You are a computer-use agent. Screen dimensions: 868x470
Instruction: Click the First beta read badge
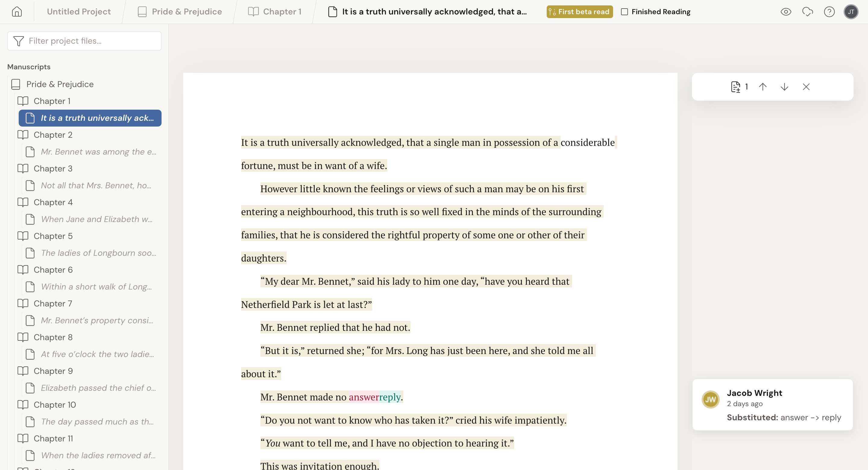point(580,12)
